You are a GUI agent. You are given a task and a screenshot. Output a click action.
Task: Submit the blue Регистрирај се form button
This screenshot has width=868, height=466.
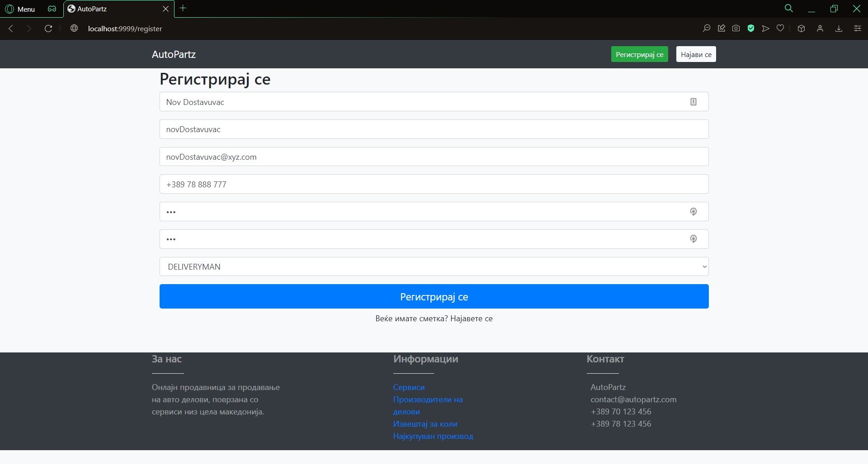(x=434, y=297)
